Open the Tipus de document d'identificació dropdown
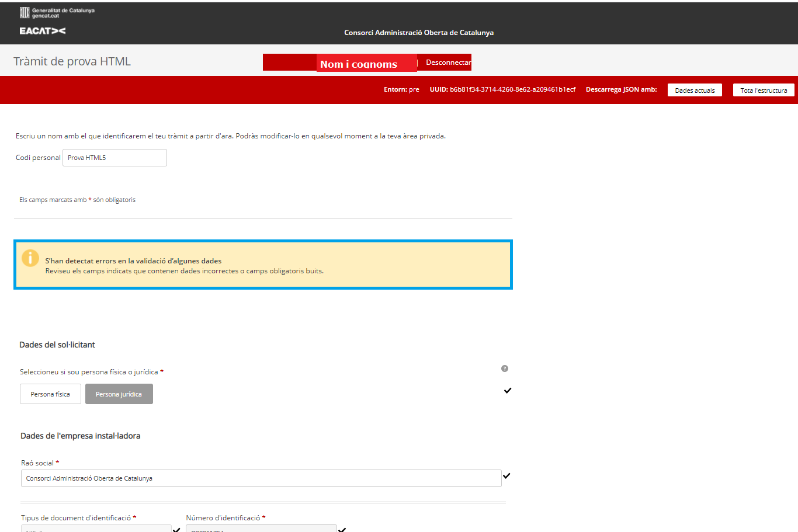Screen dimensions: 798x532 click(96, 529)
